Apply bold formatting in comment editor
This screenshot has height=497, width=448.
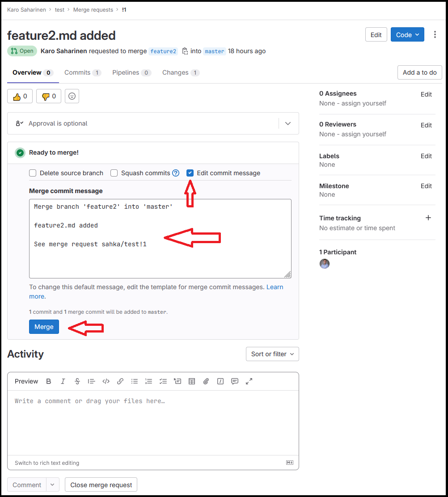[x=49, y=381]
